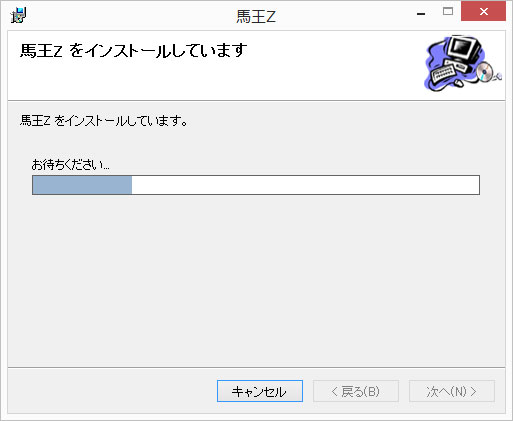513x421 pixels.
Task: Click the empty gray area below the progress bar
Action: (x=256, y=280)
